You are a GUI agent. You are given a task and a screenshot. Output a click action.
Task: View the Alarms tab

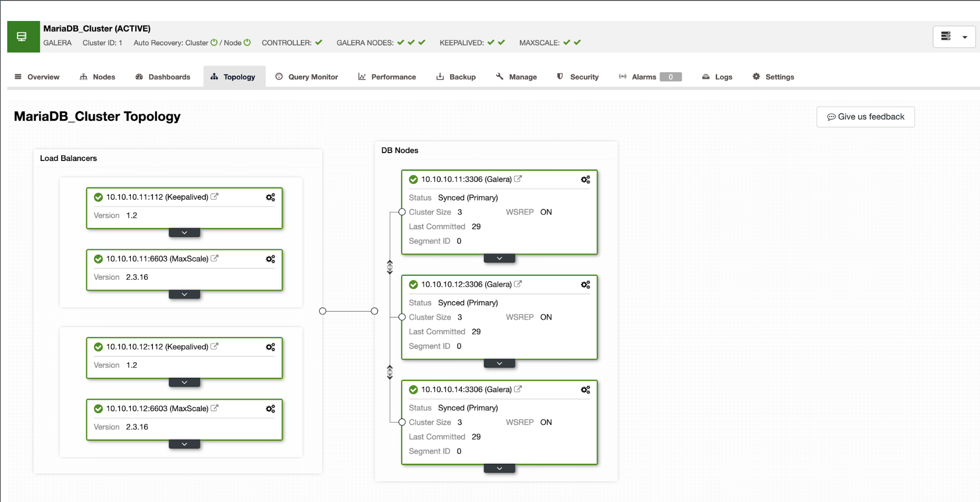coord(650,77)
